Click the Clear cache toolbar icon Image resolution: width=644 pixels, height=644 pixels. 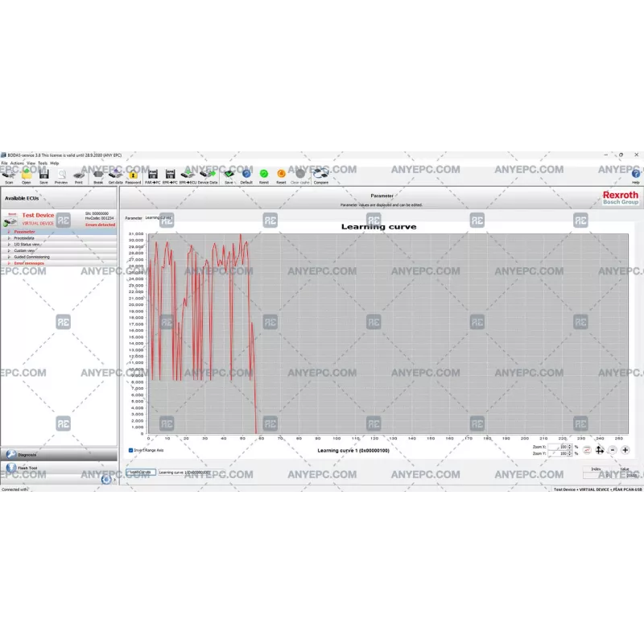point(298,175)
